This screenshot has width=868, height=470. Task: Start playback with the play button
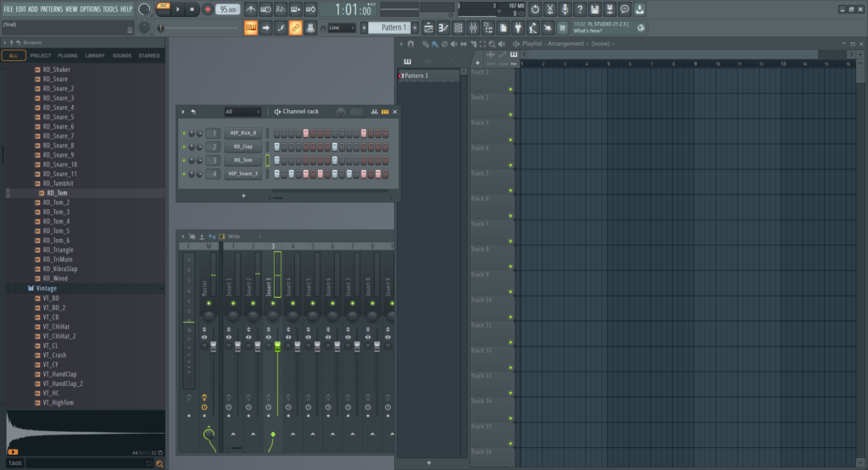(178, 9)
